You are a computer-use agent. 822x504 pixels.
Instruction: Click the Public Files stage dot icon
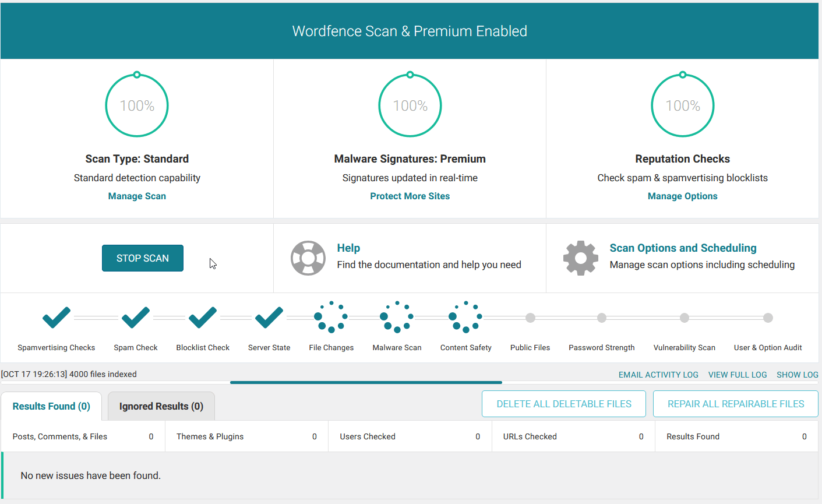(530, 318)
